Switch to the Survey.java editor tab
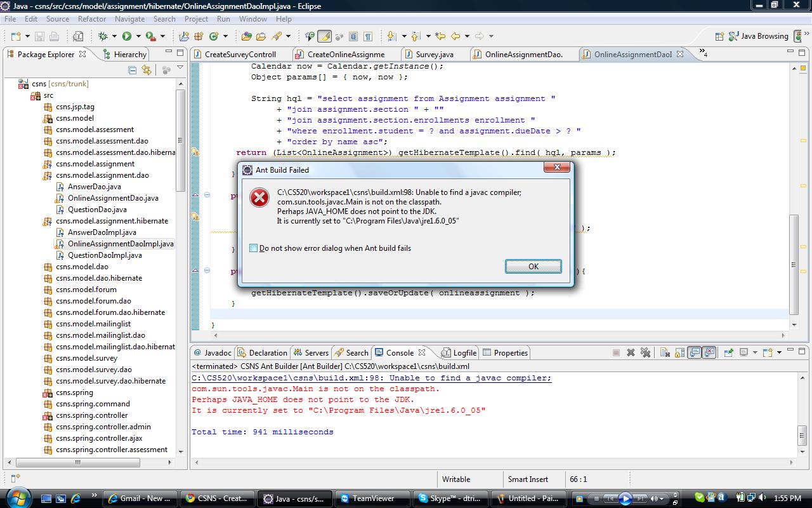Screen dimensions: 812x508 (x=434, y=55)
